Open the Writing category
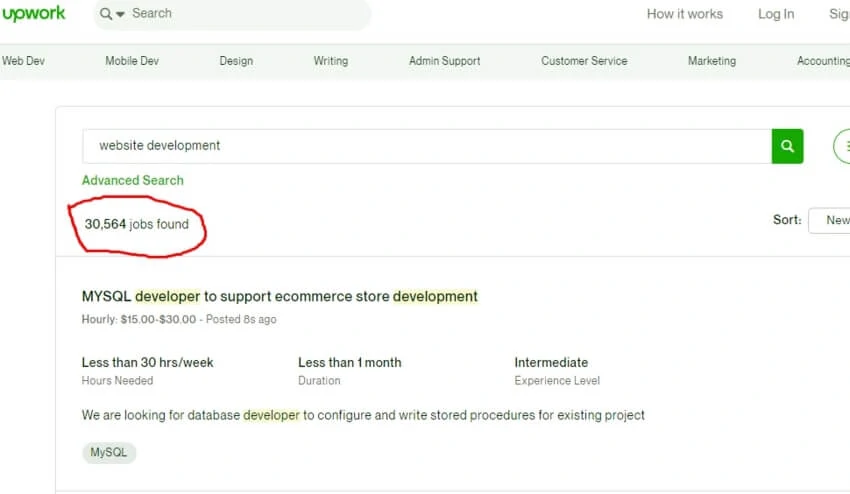The image size is (850, 494). pyautogui.click(x=331, y=61)
